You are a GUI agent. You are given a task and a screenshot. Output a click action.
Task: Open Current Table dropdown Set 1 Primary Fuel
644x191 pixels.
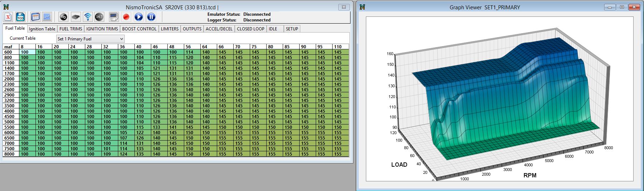click(90, 39)
